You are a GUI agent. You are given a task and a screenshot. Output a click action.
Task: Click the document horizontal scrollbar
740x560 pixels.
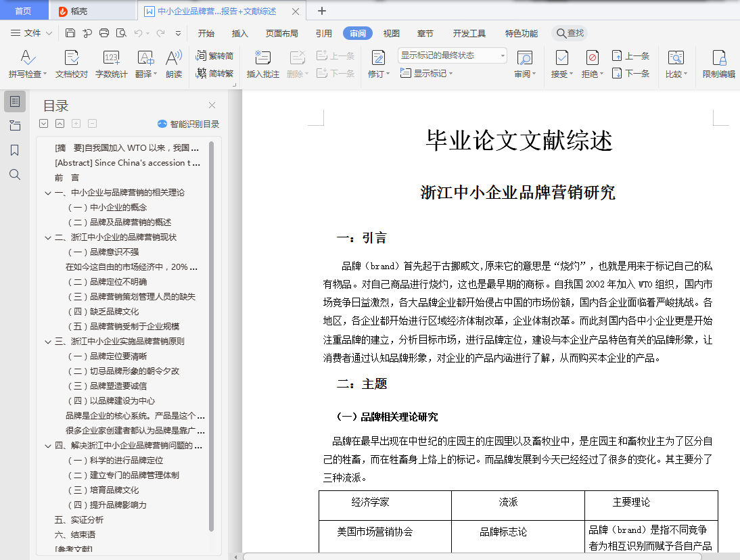click(472, 557)
